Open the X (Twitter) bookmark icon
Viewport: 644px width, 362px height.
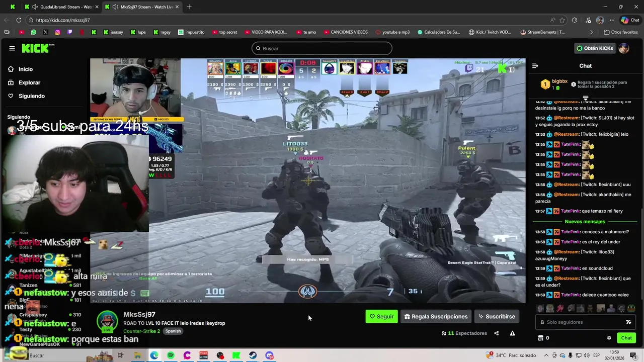45,32
